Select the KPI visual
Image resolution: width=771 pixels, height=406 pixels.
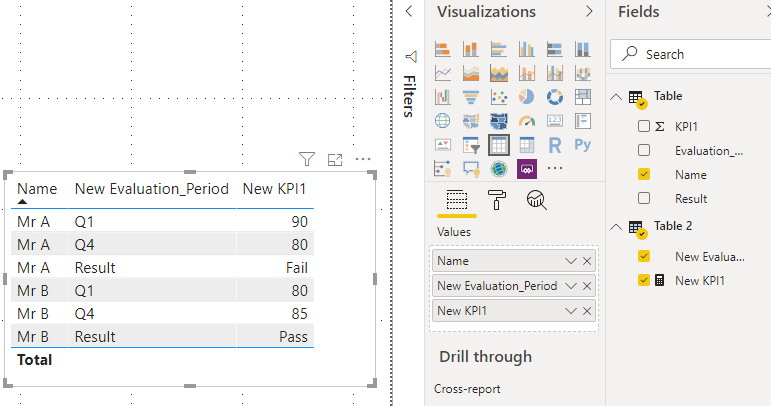[x=443, y=145]
